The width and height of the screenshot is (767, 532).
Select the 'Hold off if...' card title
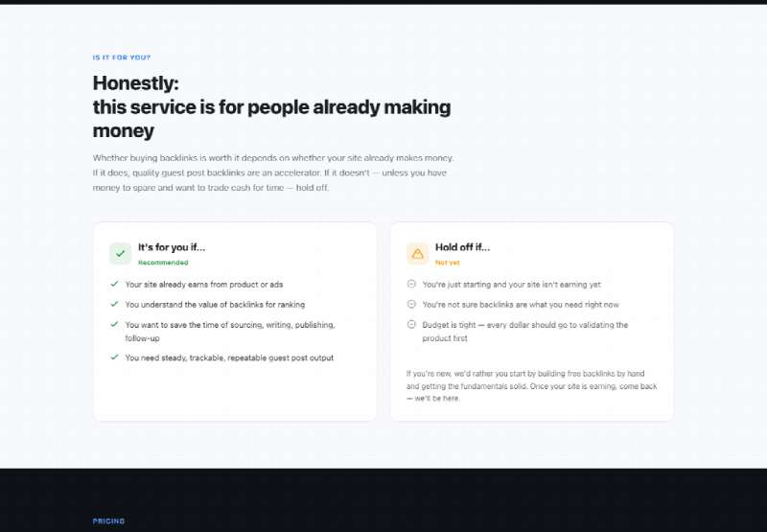pos(462,247)
